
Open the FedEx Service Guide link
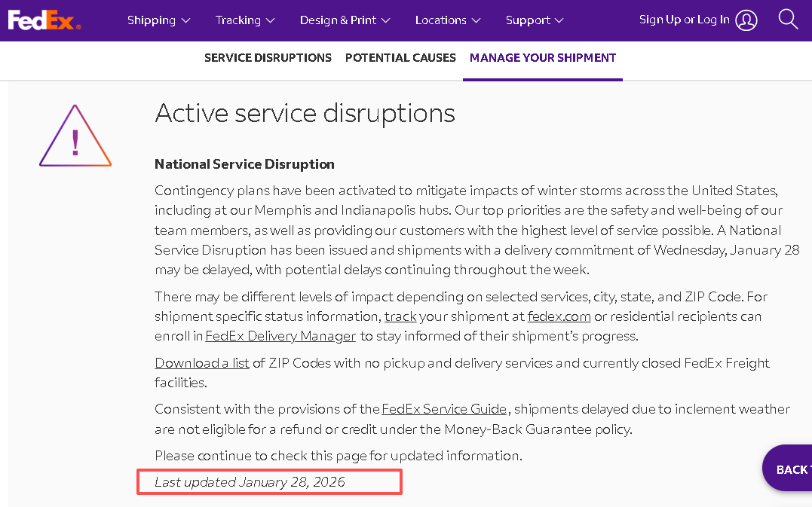point(444,409)
